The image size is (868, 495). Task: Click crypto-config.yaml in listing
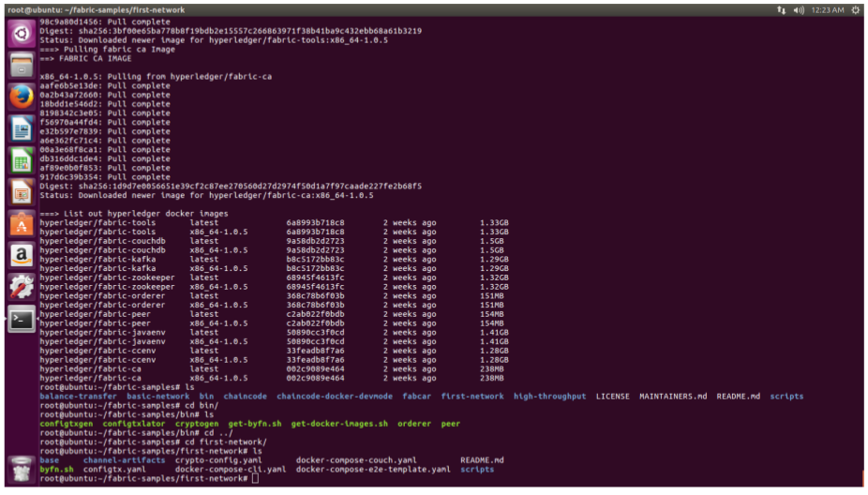pyautogui.click(x=218, y=460)
